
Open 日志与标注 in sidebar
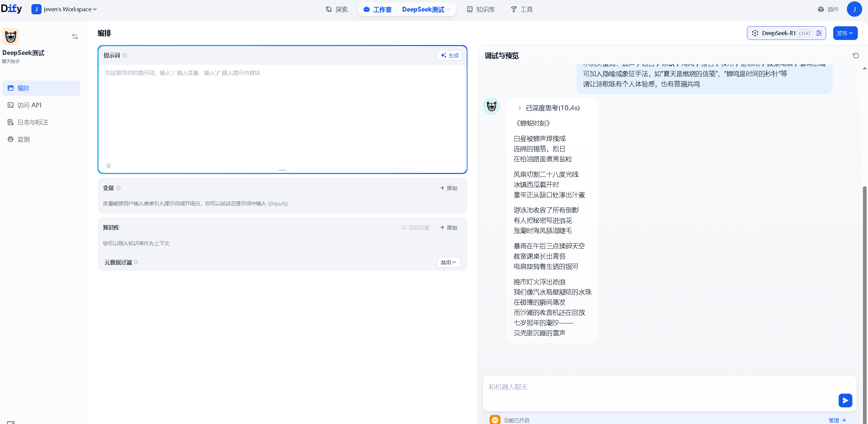pos(33,122)
